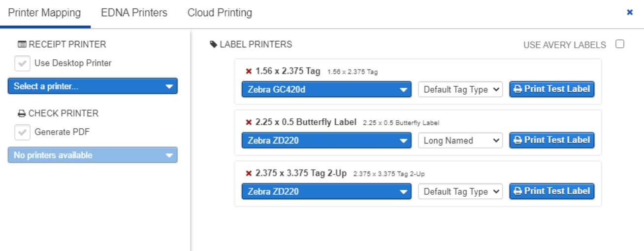Print test label for Tag 2-Up
Viewport: 644px width, 251px height.
coord(551,191)
